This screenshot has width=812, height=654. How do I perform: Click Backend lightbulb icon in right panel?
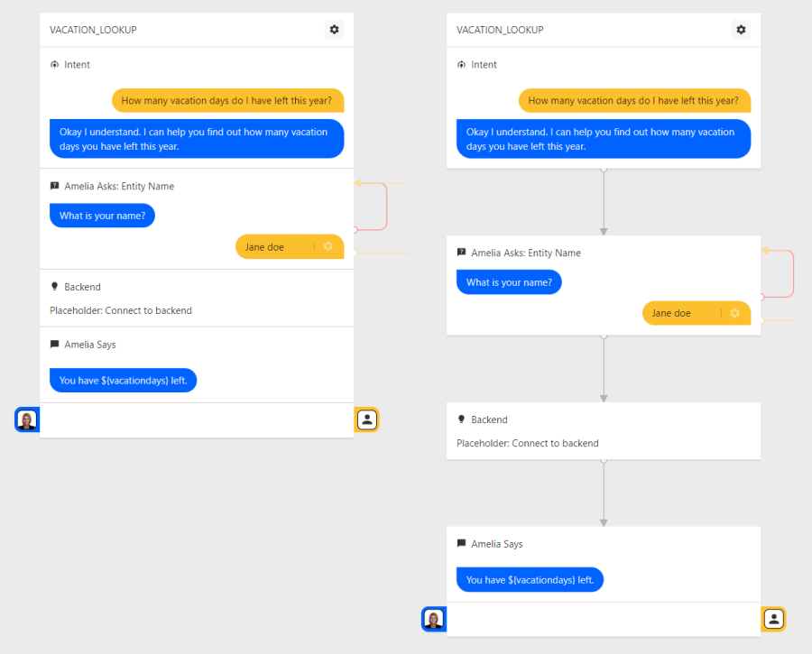pos(461,419)
